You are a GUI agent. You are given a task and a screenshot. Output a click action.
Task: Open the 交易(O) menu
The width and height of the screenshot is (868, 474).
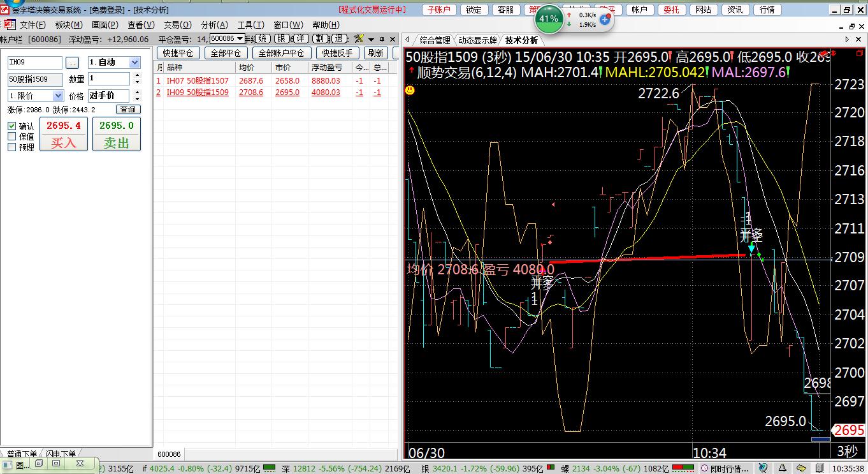[177, 25]
